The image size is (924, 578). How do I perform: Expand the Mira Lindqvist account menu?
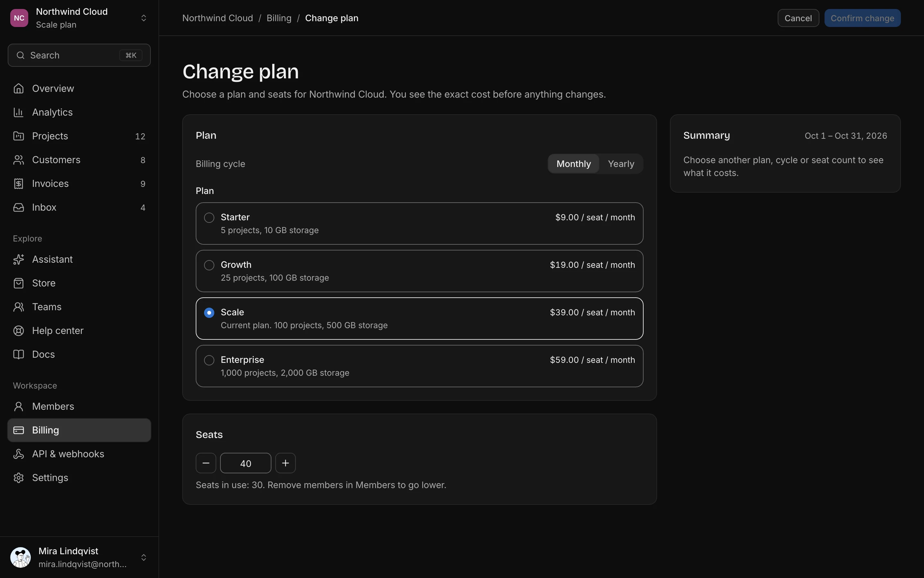[x=143, y=557]
